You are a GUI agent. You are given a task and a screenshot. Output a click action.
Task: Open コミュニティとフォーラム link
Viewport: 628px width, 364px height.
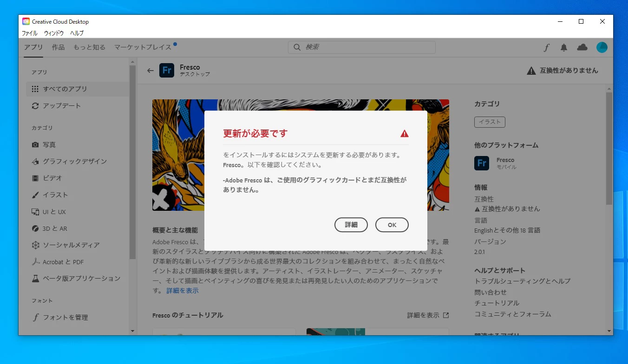pyautogui.click(x=512, y=314)
